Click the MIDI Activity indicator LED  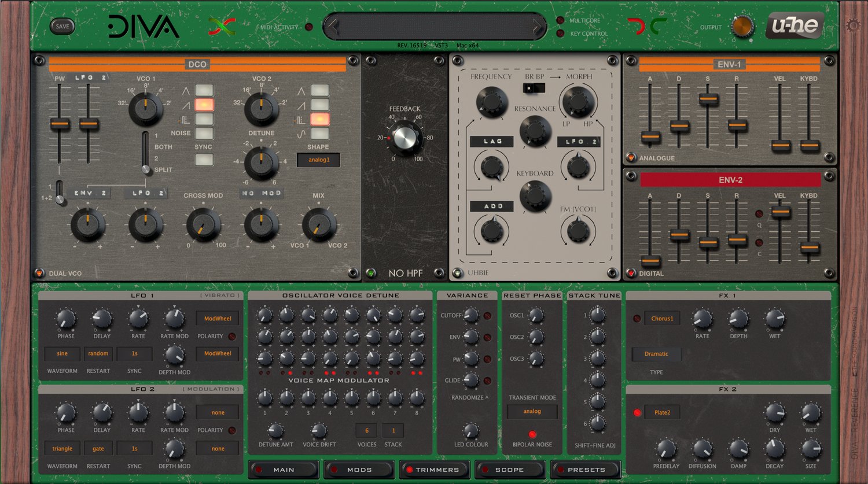[x=309, y=27]
